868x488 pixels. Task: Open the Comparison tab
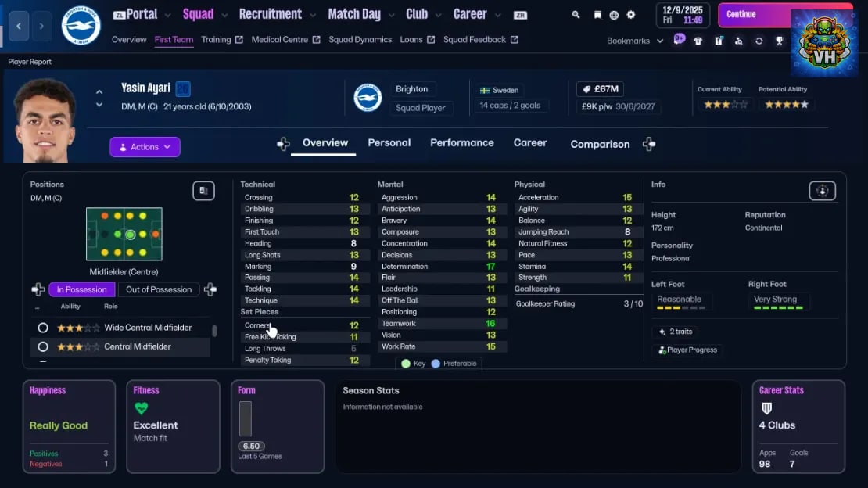(x=600, y=144)
